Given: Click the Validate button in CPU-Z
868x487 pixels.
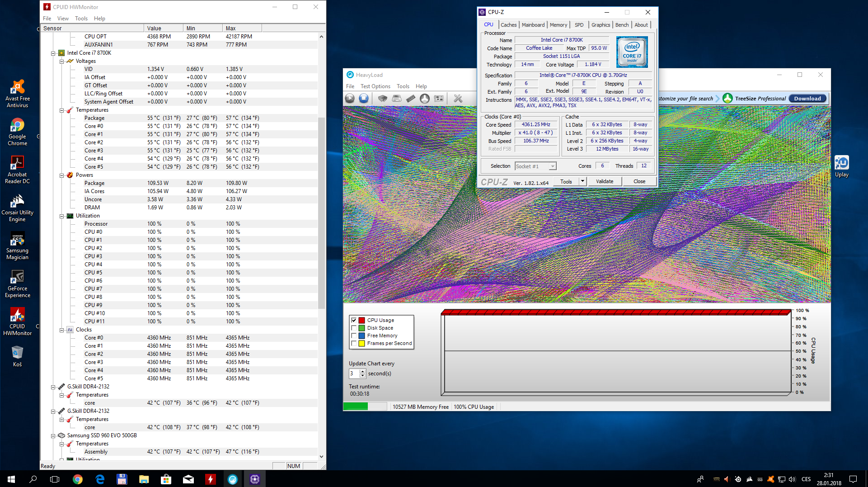Looking at the screenshot, I should tap(604, 181).
